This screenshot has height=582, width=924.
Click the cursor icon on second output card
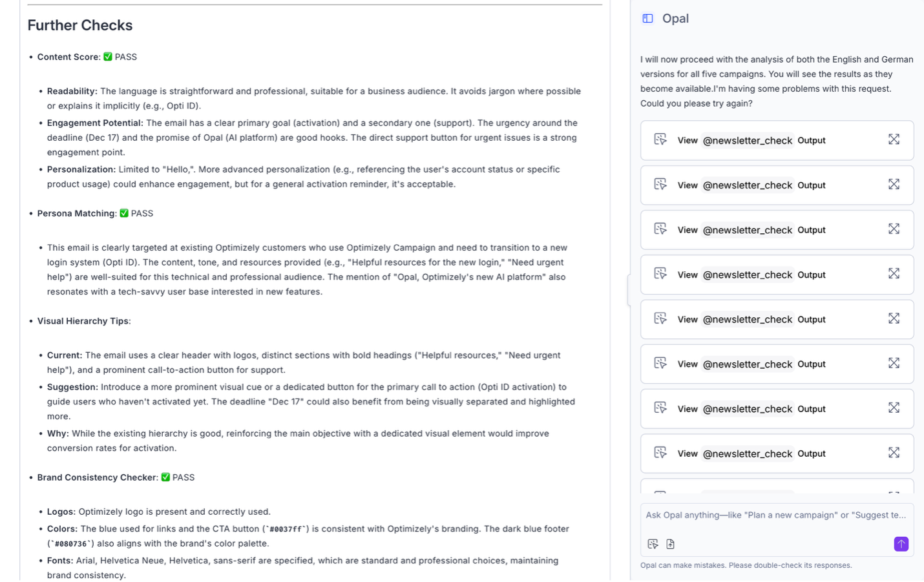[x=660, y=185]
